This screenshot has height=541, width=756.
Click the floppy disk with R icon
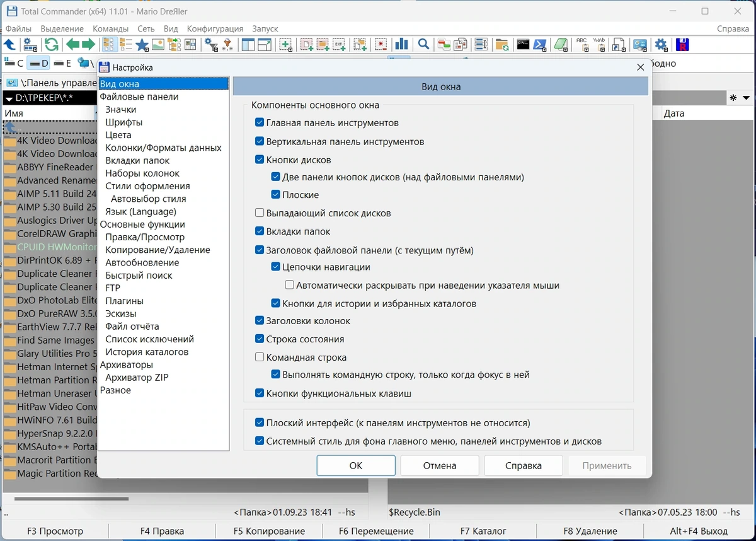(x=682, y=44)
